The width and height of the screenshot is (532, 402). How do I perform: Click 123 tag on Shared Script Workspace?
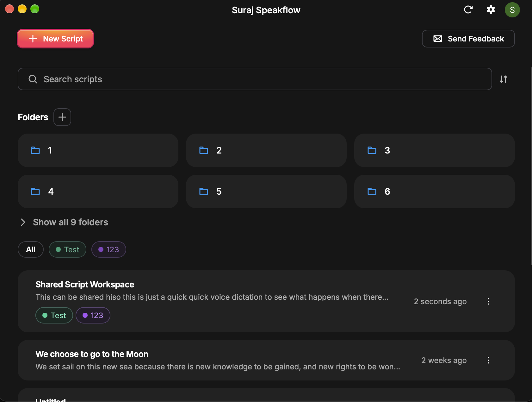pyautogui.click(x=93, y=315)
